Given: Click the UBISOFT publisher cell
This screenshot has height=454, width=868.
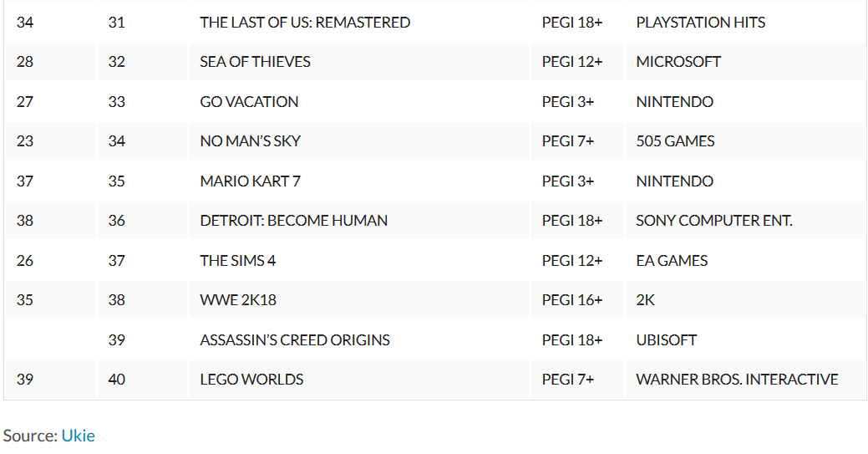Looking at the screenshot, I should coord(666,340).
